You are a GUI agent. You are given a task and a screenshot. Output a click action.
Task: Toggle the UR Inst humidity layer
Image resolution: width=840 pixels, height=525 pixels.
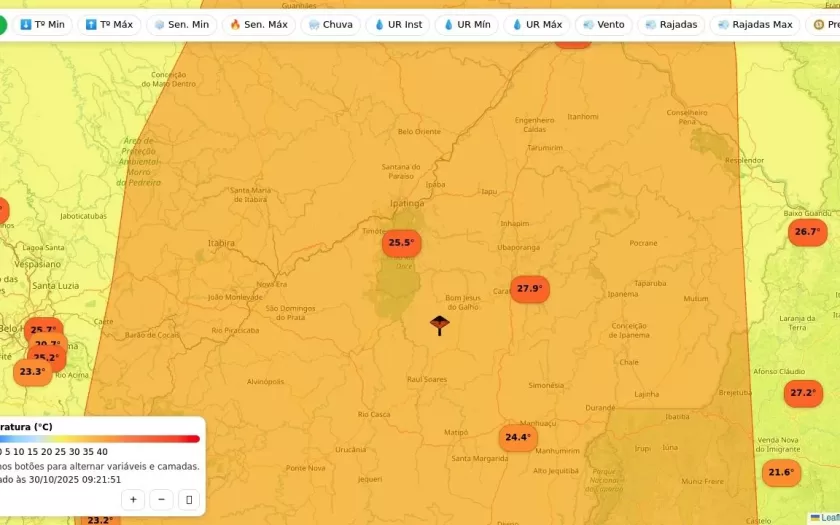[x=397, y=25]
